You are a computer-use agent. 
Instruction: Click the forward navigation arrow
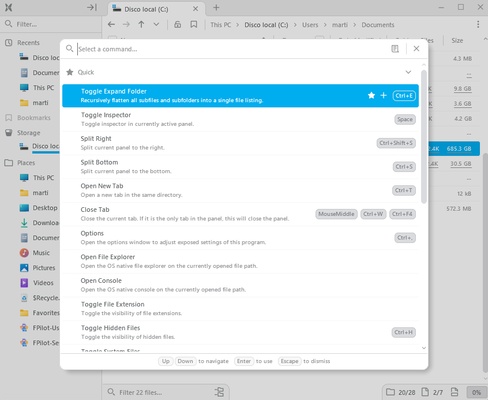pyautogui.click(x=126, y=24)
